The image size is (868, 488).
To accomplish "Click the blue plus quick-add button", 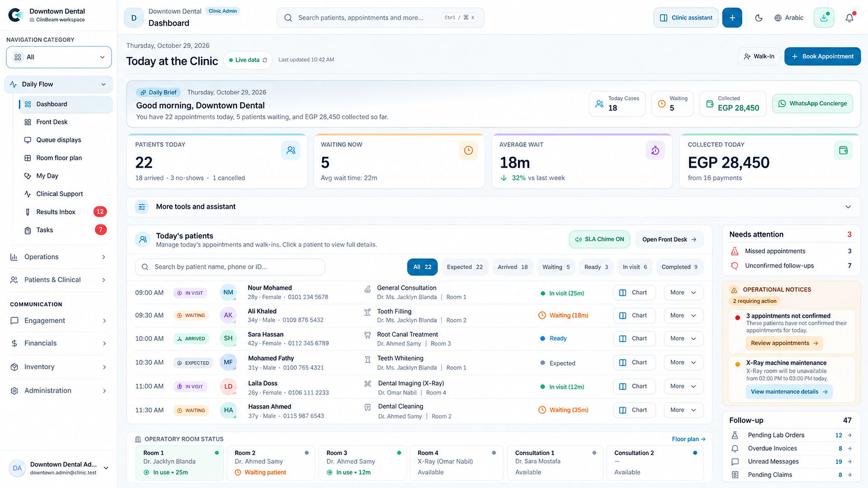I will click(732, 18).
